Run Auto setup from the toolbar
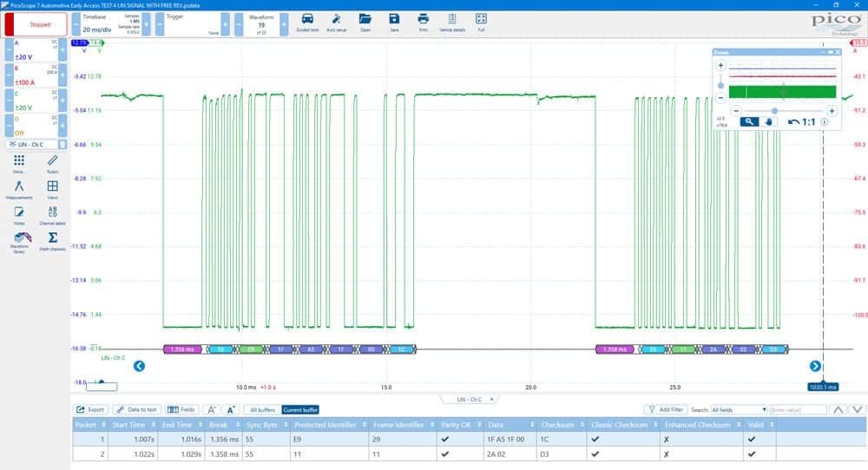The height and width of the screenshot is (470, 868). [x=336, y=23]
